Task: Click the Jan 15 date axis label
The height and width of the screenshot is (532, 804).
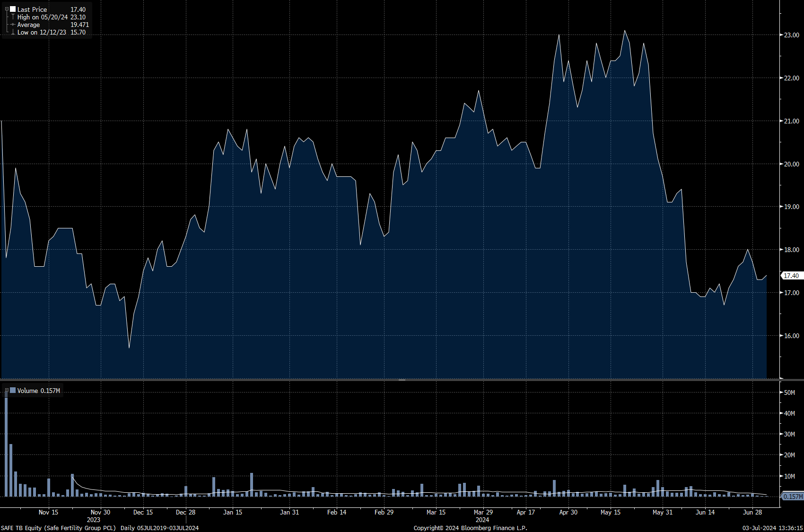Action: pyautogui.click(x=233, y=512)
